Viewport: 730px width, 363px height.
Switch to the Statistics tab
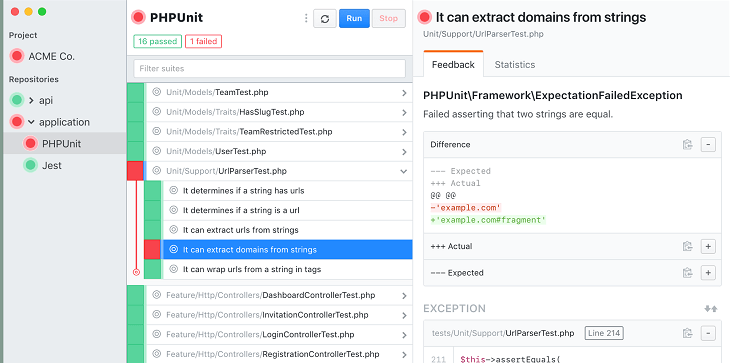(x=514, y=65)
